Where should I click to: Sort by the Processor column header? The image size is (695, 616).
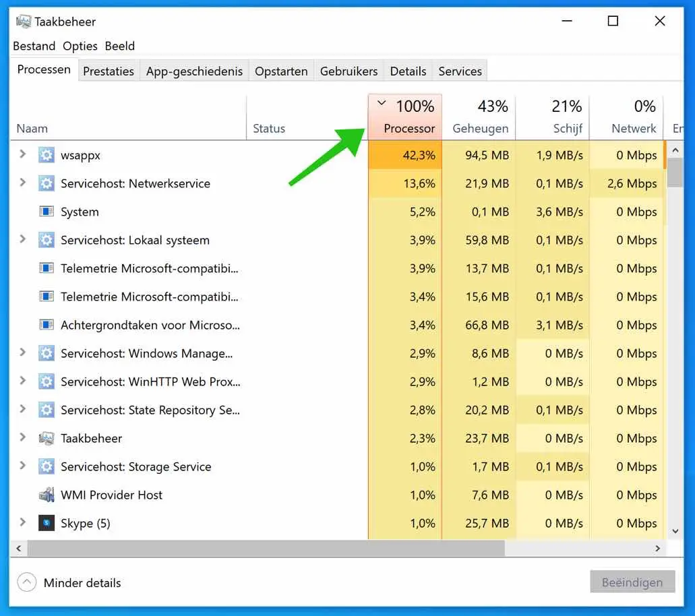coord(404,117)
